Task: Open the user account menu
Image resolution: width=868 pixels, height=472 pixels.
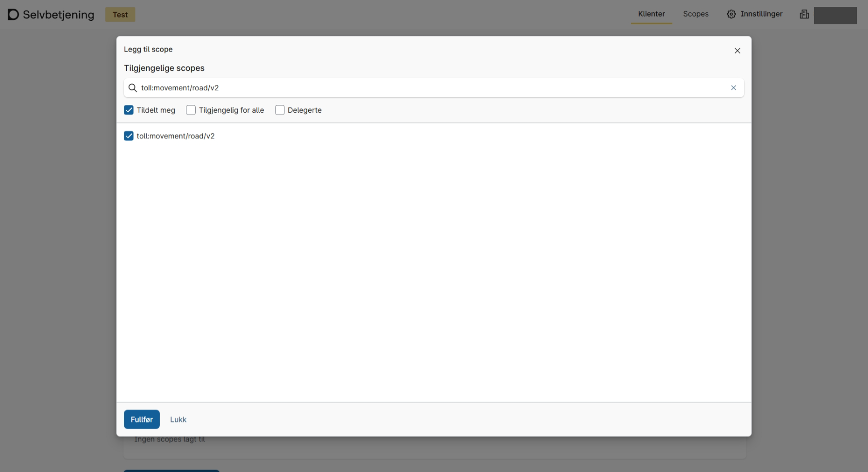Action: click(835, 16)
